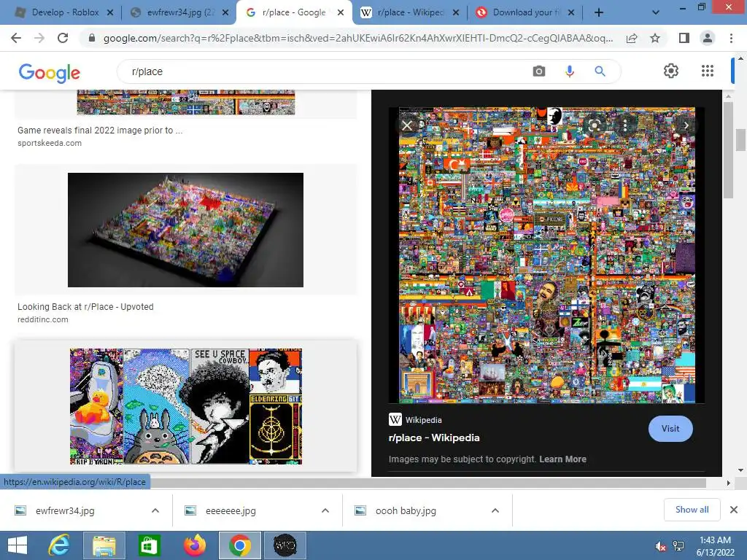Expand options for eeeeeee.jpg download
This screenshot has height=560, width=747.
pyautogui.click(x=325, y=510)
